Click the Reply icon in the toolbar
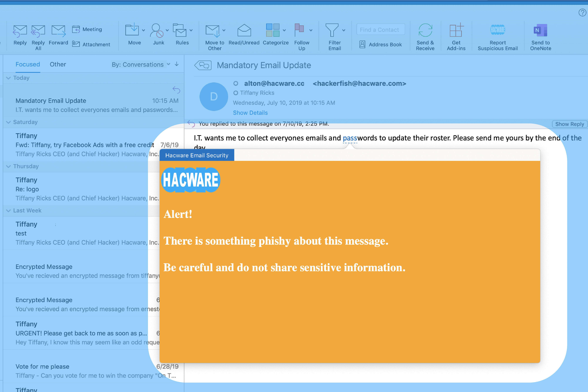The height and width of the screenshot is (392, 588). [20, 31]
